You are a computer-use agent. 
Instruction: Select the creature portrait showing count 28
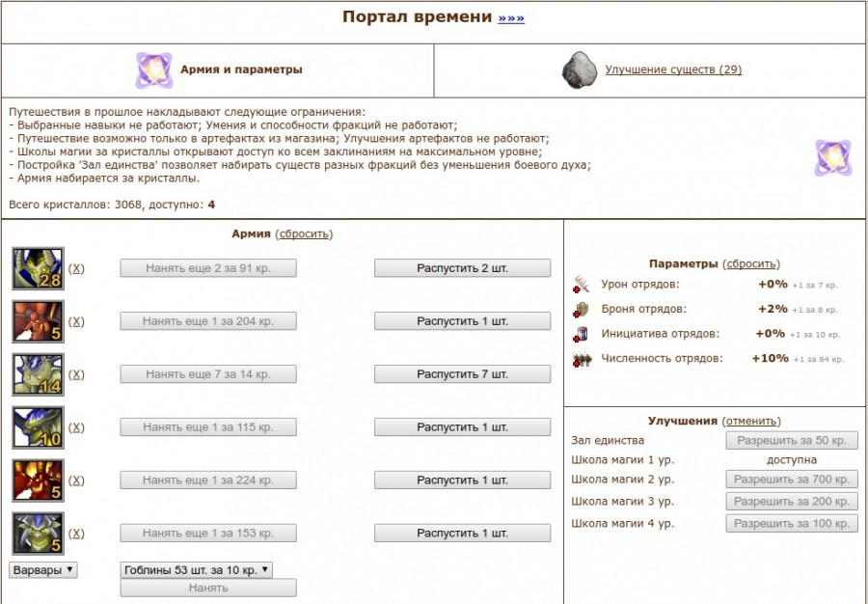[39, 268]
